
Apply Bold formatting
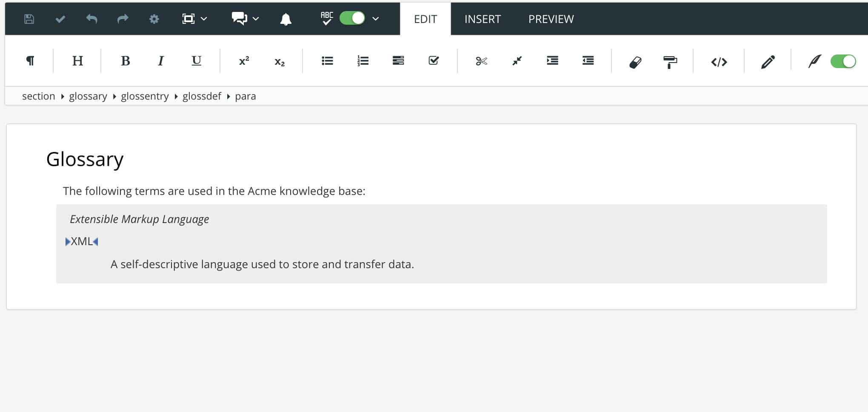[x=125, y=61]
